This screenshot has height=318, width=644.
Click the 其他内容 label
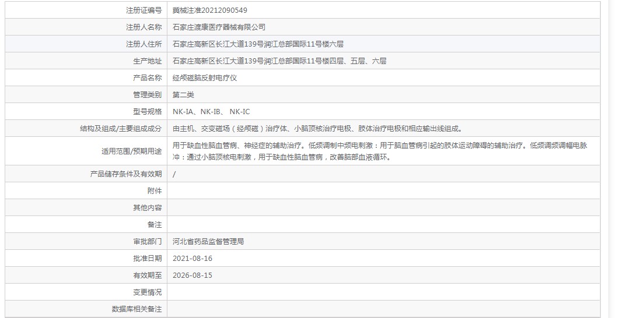148,207
